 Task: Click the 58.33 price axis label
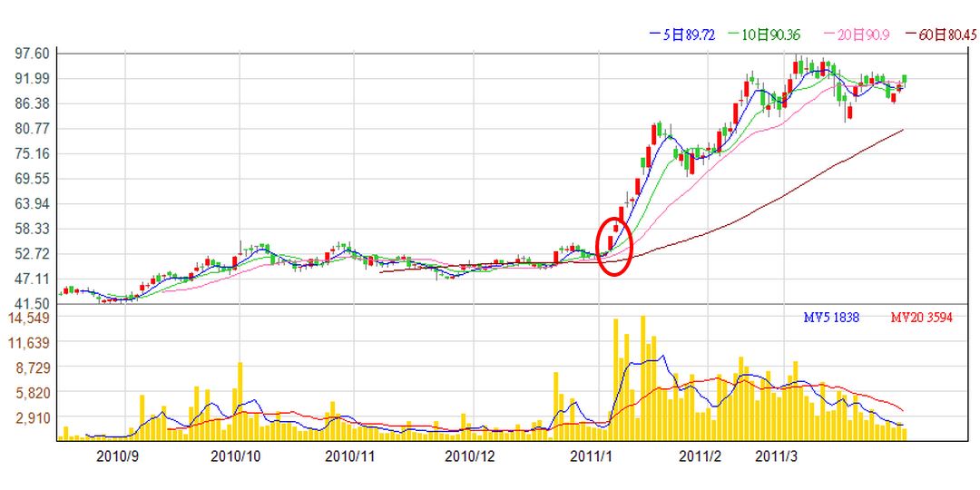(x=32, y=229)
